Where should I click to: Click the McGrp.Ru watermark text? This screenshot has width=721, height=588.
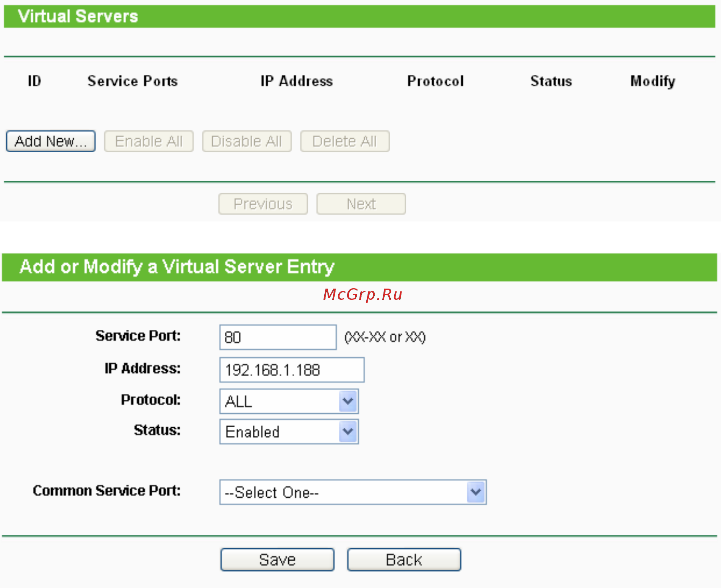point(363,295)
